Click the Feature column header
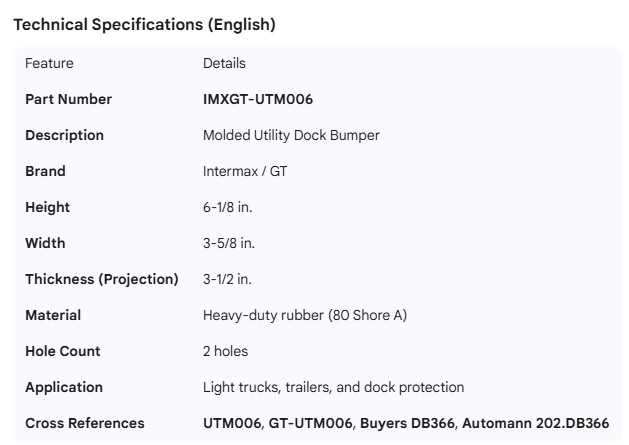 (49, 63)
